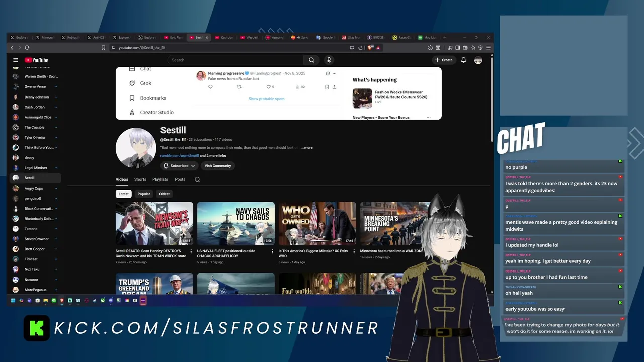The height and width of the screenshot is (362, 644).
Task: Click Show probable spam link
Action: (x=266, y=99)
